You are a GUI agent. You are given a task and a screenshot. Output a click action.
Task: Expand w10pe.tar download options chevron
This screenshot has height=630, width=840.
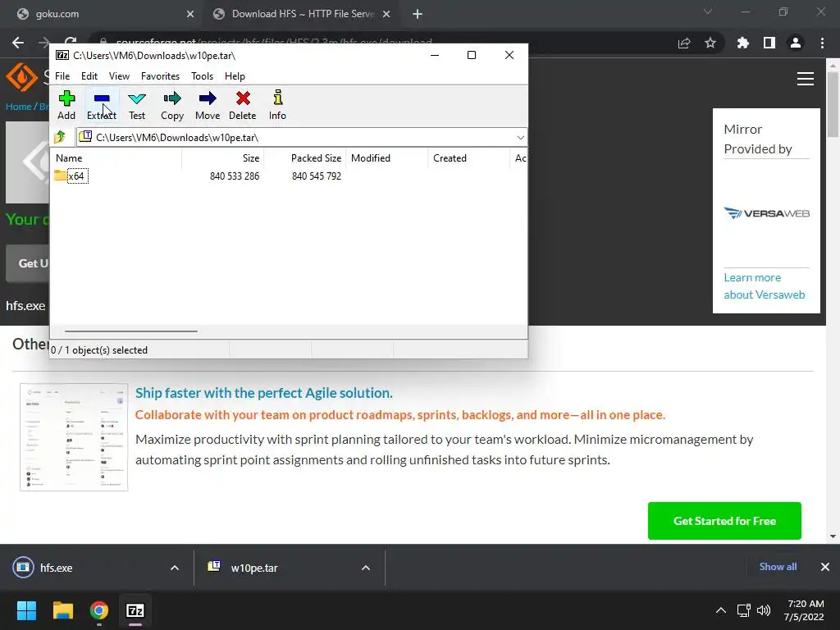pyautogui.click(x=366, y=568)
